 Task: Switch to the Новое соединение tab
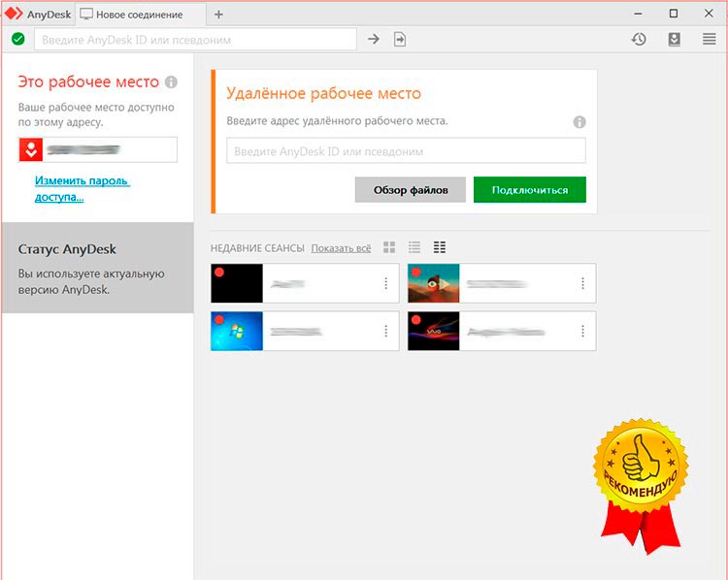tap(139, 15)
